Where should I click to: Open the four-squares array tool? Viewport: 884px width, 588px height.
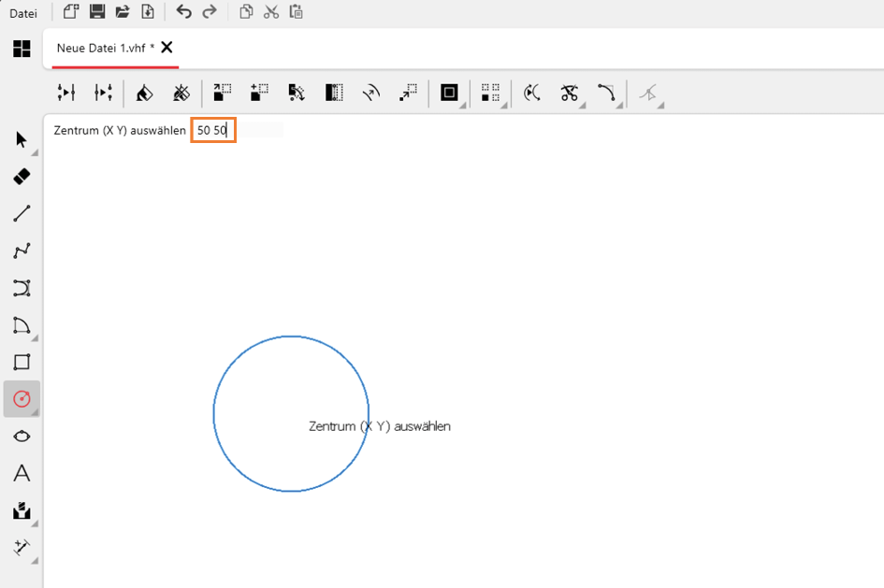490,93
